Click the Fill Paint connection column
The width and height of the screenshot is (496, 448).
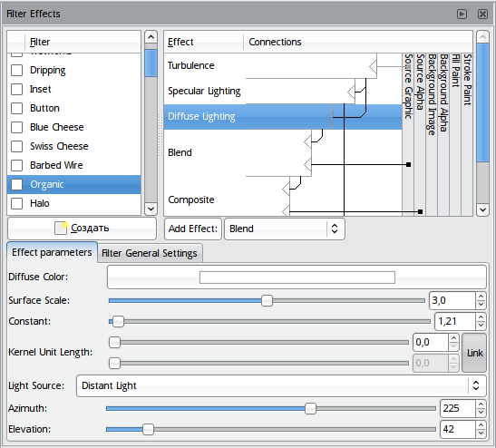(455, 134)
